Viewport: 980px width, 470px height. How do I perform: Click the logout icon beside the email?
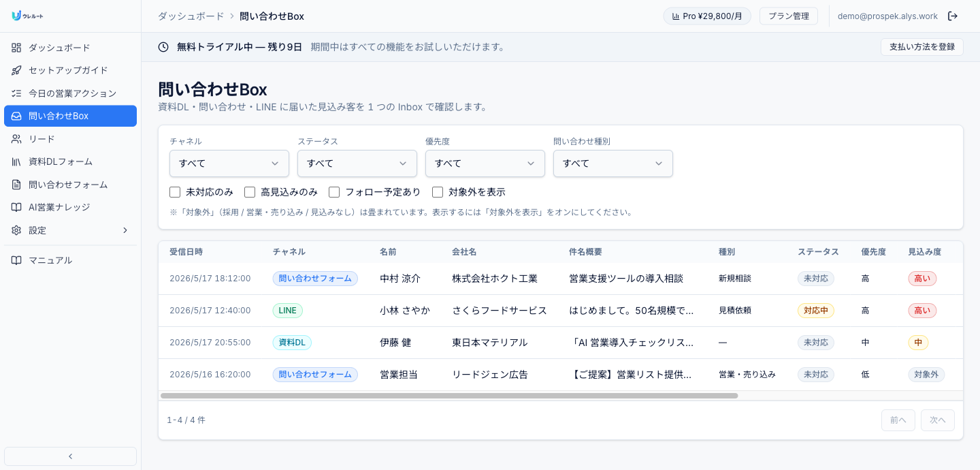tap(953, 16)
